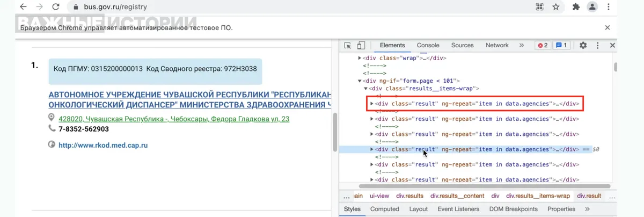Toggle the device toolbar in DevTools

pos(361,46)
